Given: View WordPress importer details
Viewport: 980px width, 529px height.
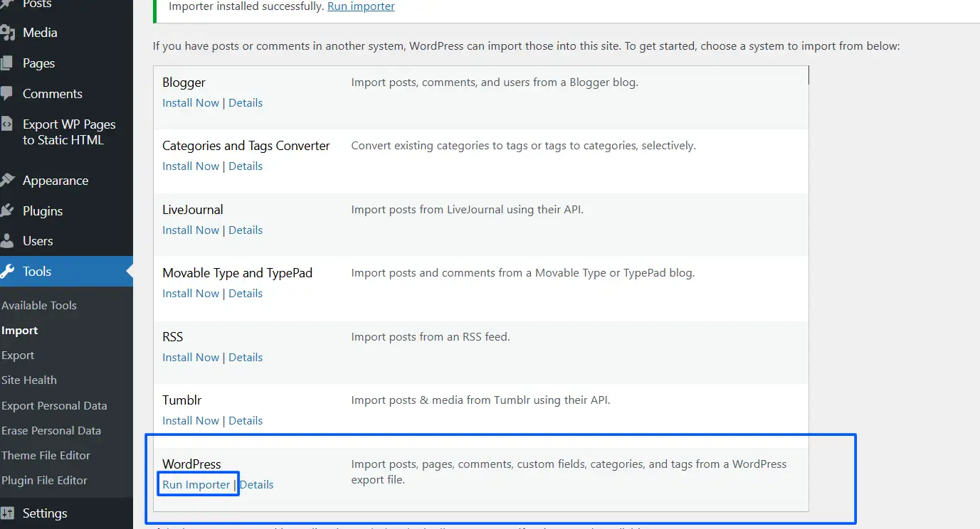Looking at the screenshot, I should pyautogui.click(x=257, y=485).
